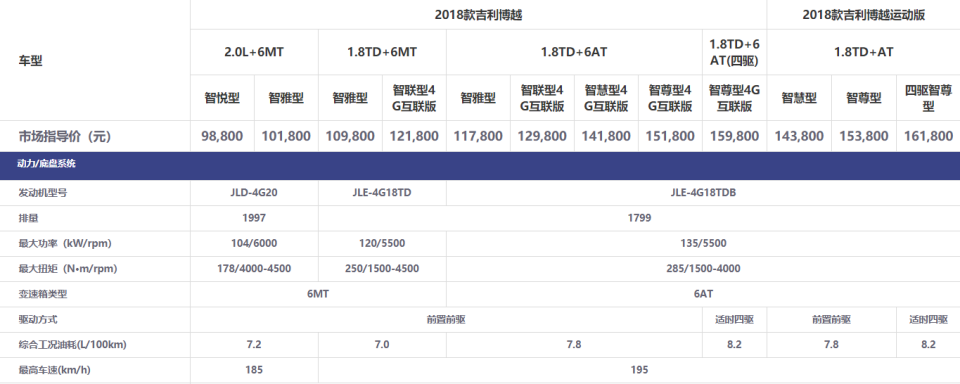Select the 智慧型 sport edition trim
This screenshot has height=384, width=960.
click(799, 98)
